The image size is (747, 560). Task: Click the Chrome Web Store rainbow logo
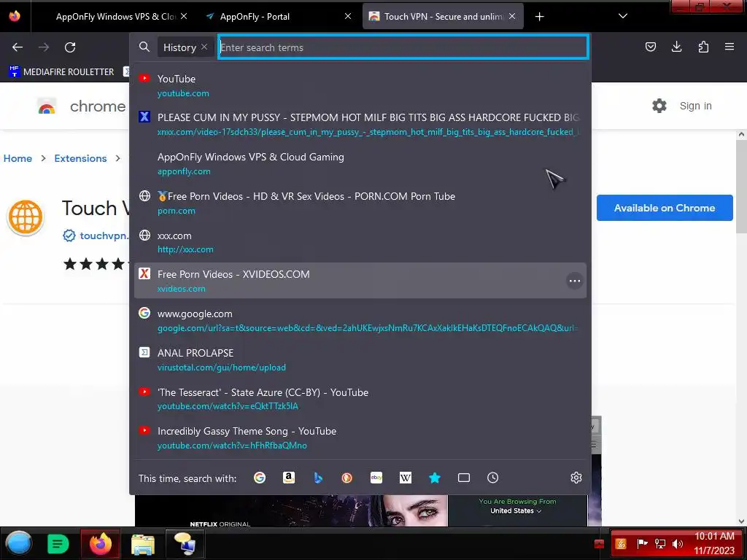[x=47, y=106]
